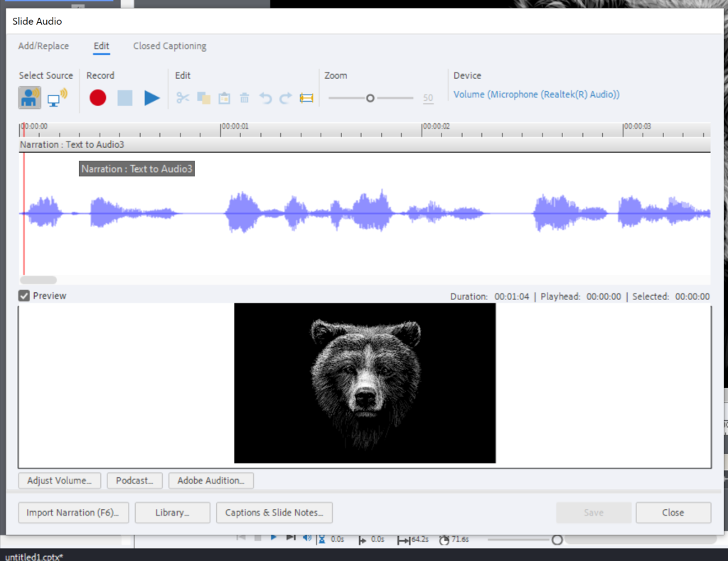
Task: Open the Podcast options
Action: 134,481
